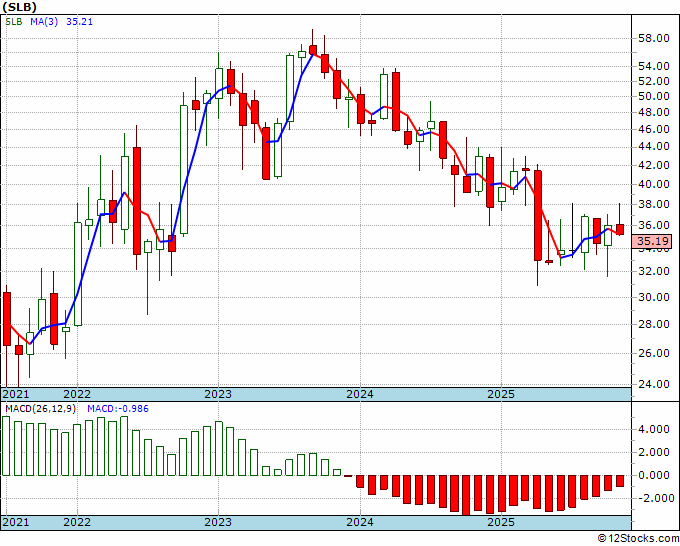Screen dimensions: 680x546
Task: Click the 24.00 price axis label
Action: click(x=654, y=384)
